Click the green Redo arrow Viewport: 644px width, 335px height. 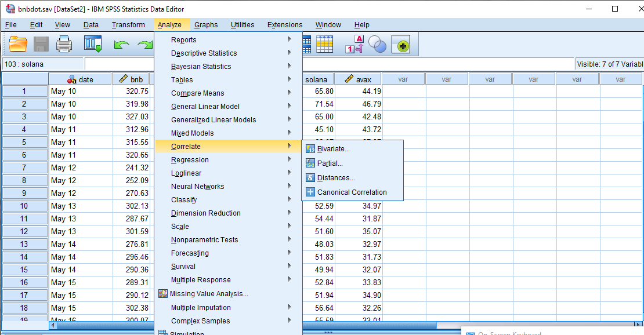click(146, 44)
